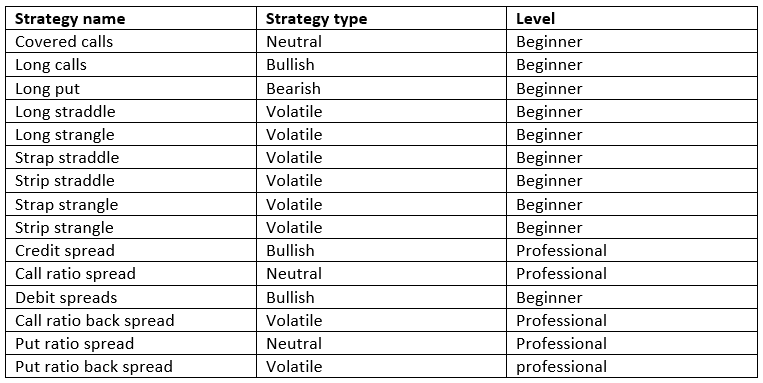Select the Long strangle cell
763x383 pixels.
[x=131, y=134]
